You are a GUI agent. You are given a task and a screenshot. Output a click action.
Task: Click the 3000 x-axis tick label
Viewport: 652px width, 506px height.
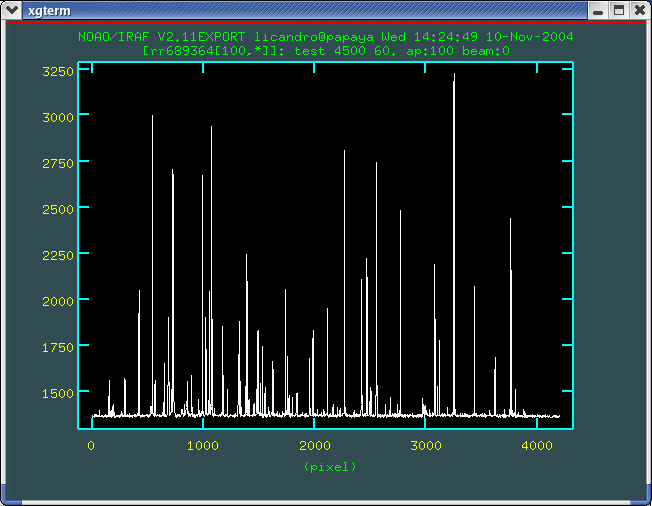click(x=424, y=446)
